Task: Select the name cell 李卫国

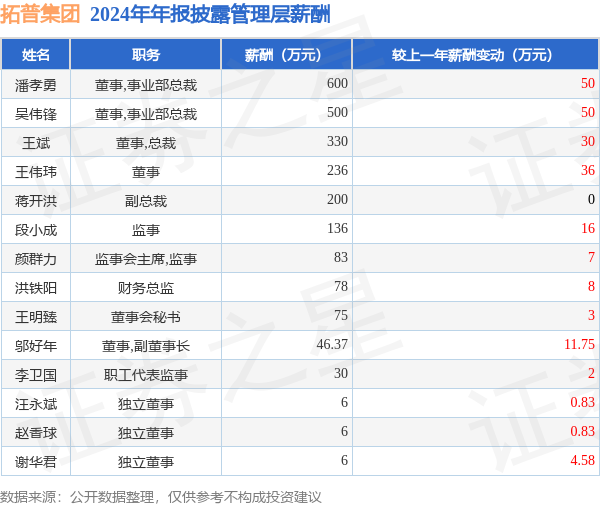Action: 36,375
